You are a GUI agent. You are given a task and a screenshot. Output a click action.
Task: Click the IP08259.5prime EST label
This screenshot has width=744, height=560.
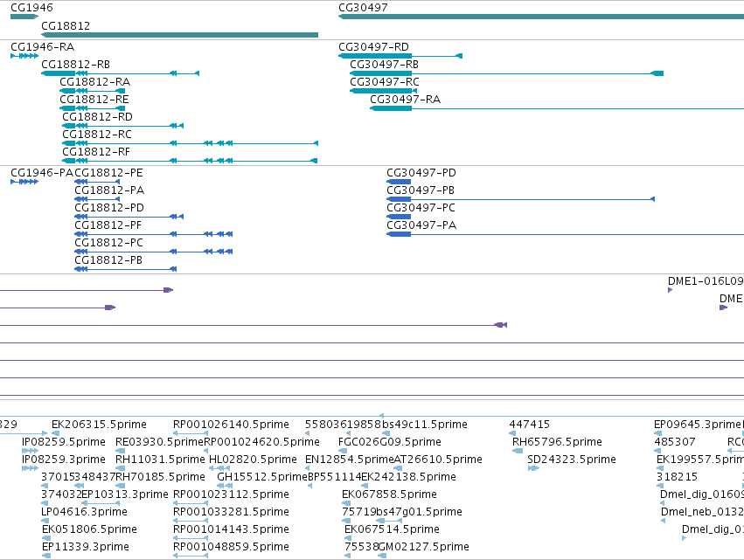click(64, 442)
